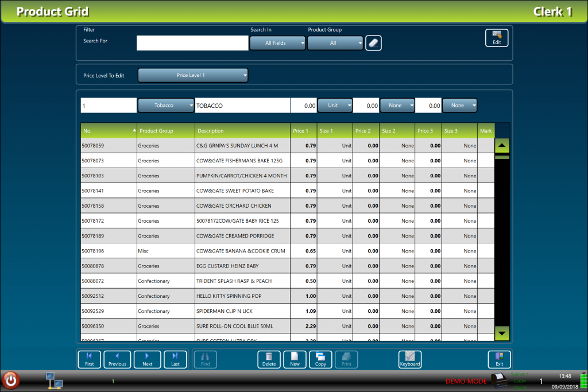Image resolution: width=588 pixels, height=392 pixels.
Task: Jump to the Last record icon
Action: coord(175,359)
